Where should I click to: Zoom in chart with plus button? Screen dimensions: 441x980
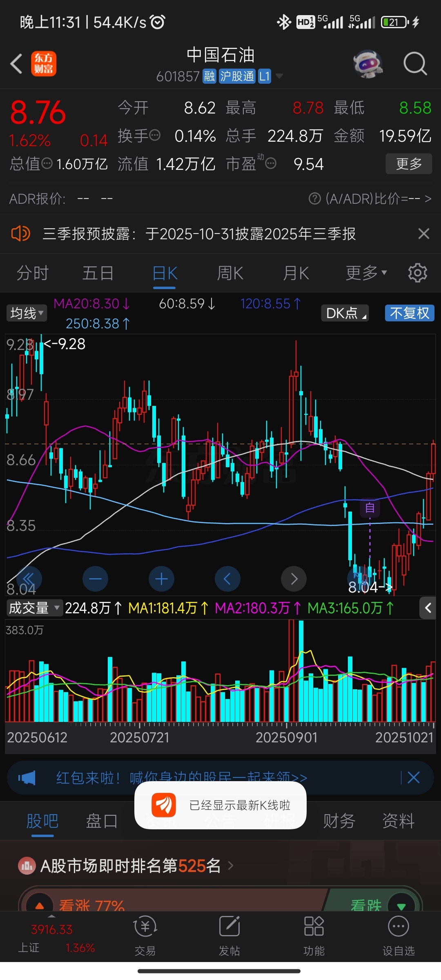coord(161,579)
